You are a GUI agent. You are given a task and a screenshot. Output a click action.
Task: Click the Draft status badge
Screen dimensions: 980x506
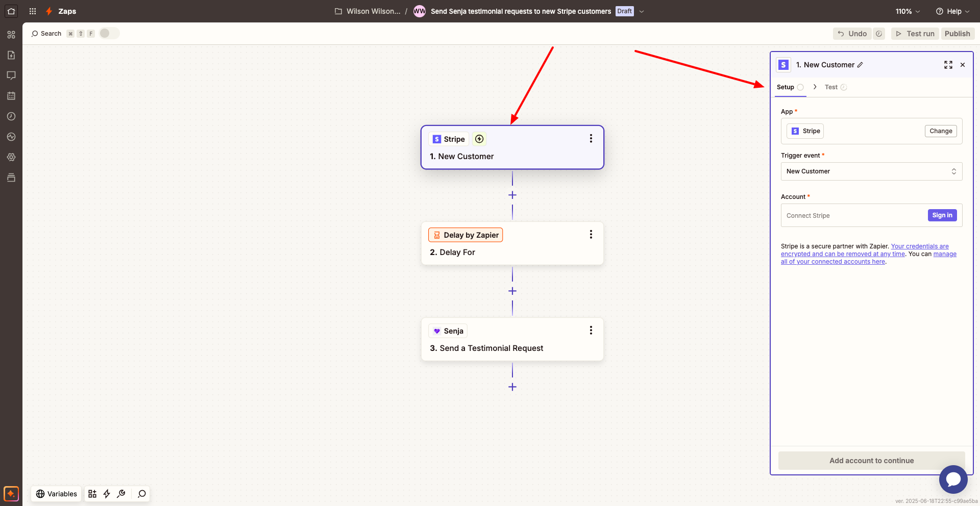tap(625, 11)
